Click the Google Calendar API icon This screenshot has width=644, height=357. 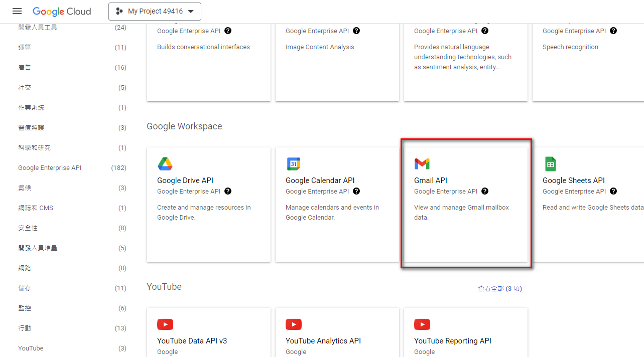(293, 163)
